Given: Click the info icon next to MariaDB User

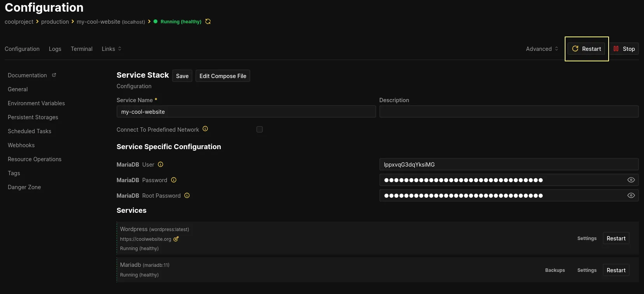Looking at the screenshot, I should [161, 164].
